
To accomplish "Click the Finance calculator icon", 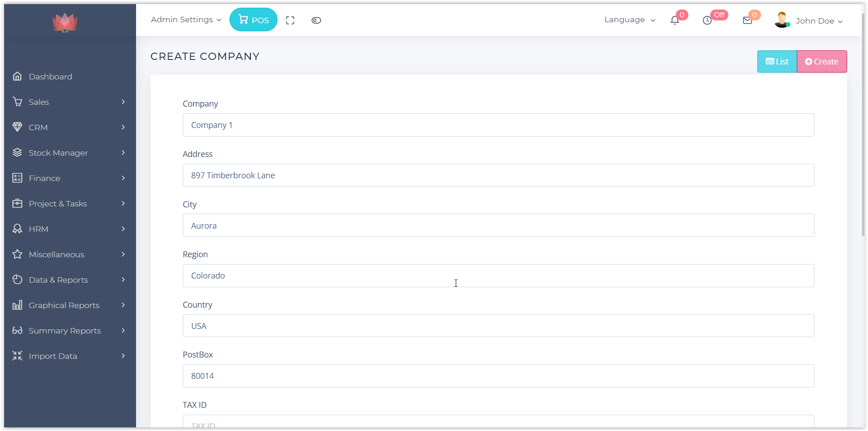I will click(x=17, y=178).
